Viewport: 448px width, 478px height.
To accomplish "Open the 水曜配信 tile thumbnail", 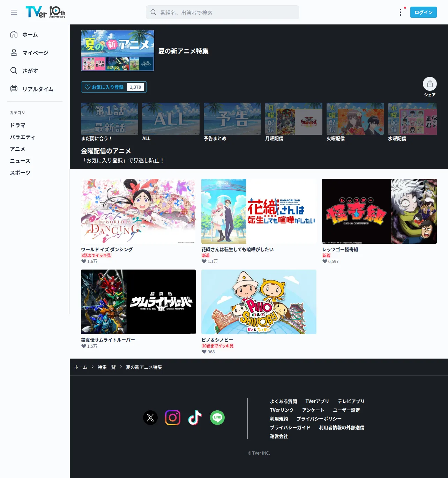I will coord(412,119).
